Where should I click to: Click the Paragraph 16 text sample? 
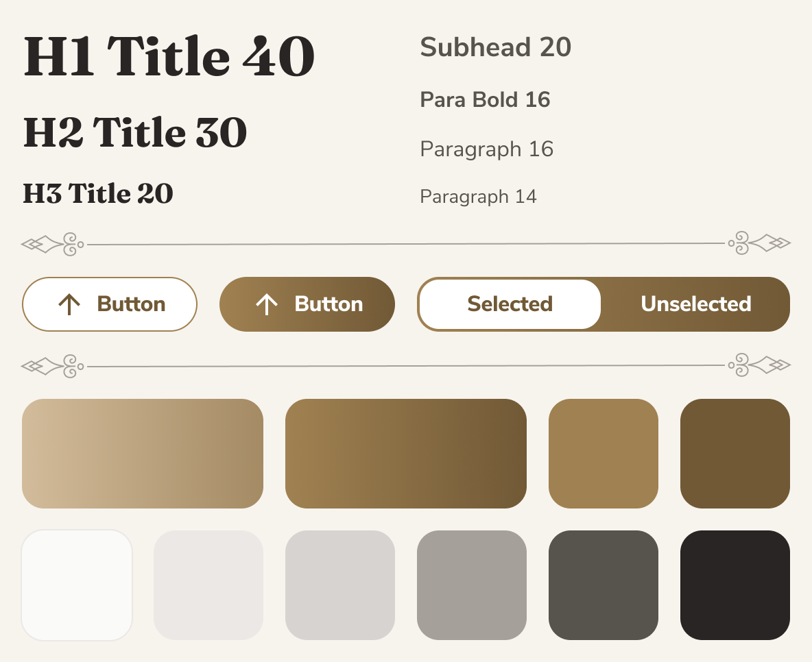coord(486,149)
